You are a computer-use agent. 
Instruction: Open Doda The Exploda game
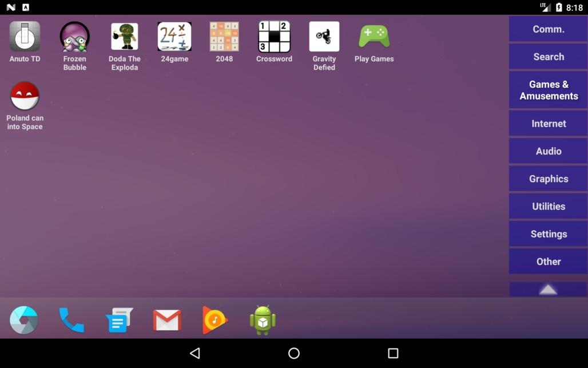tap(124, 37)
